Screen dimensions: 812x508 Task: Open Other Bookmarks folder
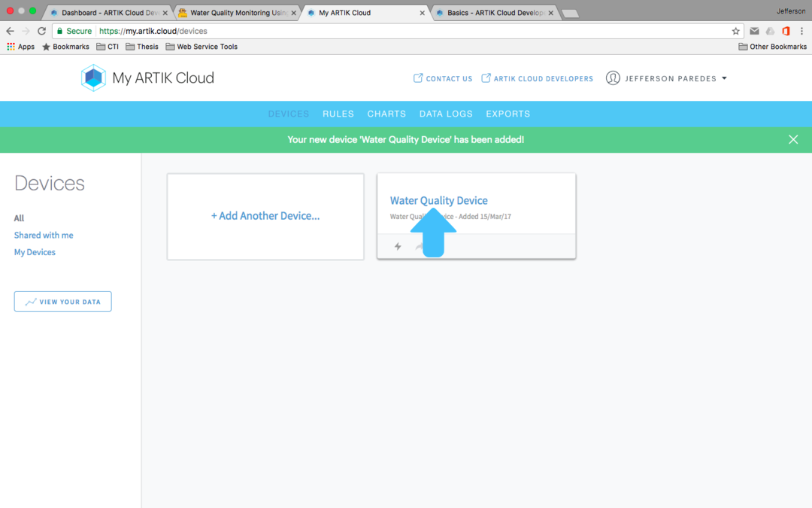pyautogui.click(x=772, y=47)
